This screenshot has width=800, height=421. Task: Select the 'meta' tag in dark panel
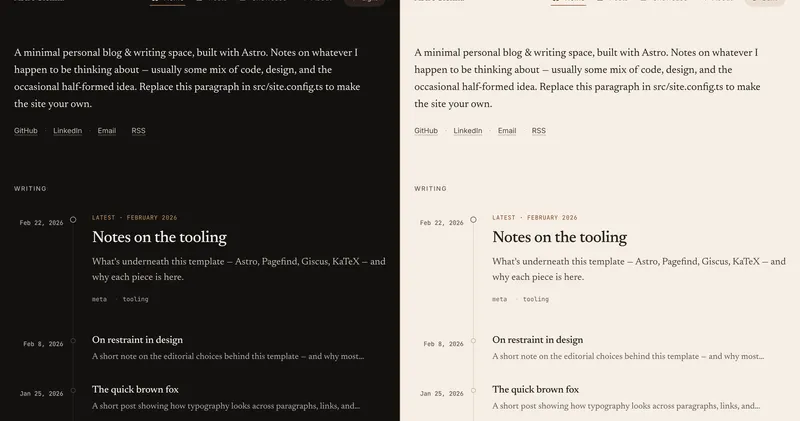pos(99,299)
